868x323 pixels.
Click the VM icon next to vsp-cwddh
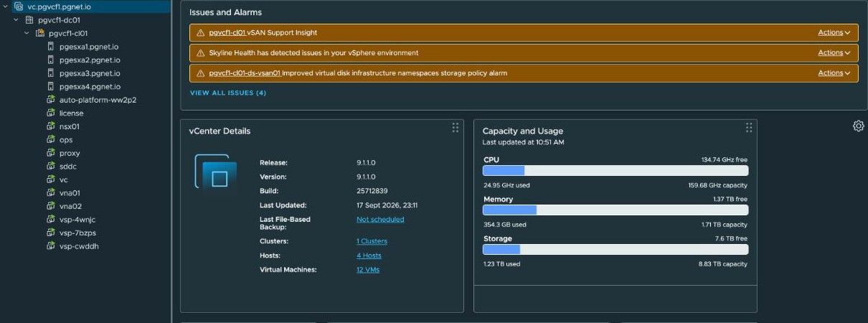click(x=51, y=245)
